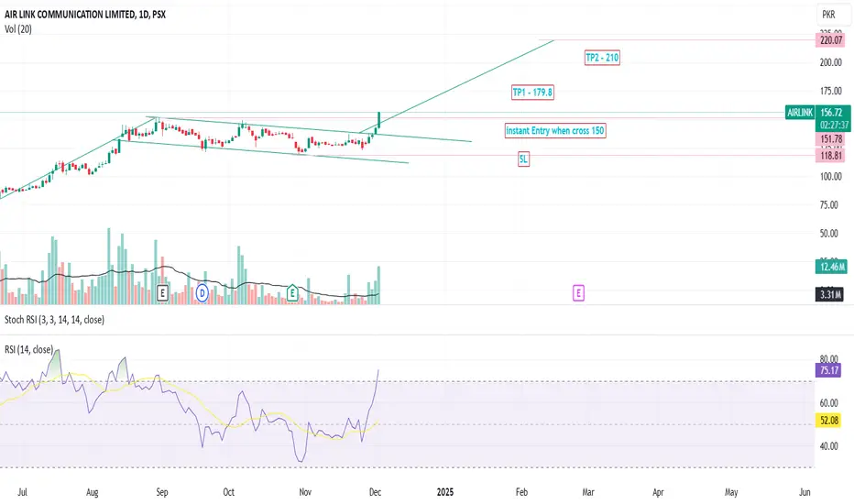The height and width of the screenshot is (504, 854).
Task: Click the Stoch RSI indicator legend
Action: (54, 320)
